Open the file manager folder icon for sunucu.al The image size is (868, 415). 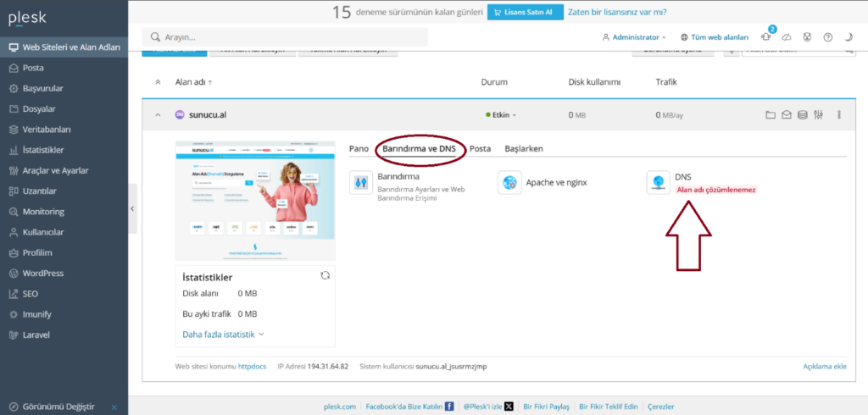pyautogui.click(x=771, y=115)
